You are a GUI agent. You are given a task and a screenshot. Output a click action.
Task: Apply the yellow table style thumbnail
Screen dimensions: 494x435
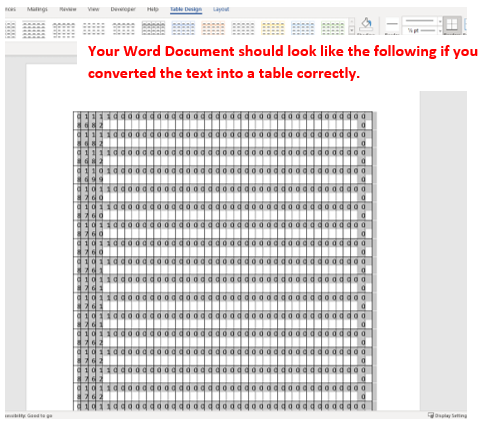273,28
